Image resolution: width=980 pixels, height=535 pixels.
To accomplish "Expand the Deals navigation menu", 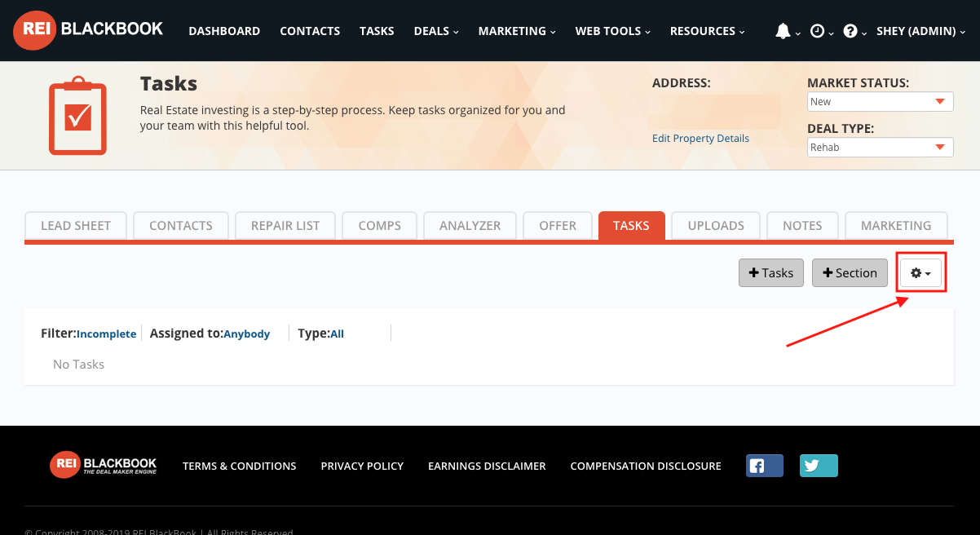I will coord(436,31).
